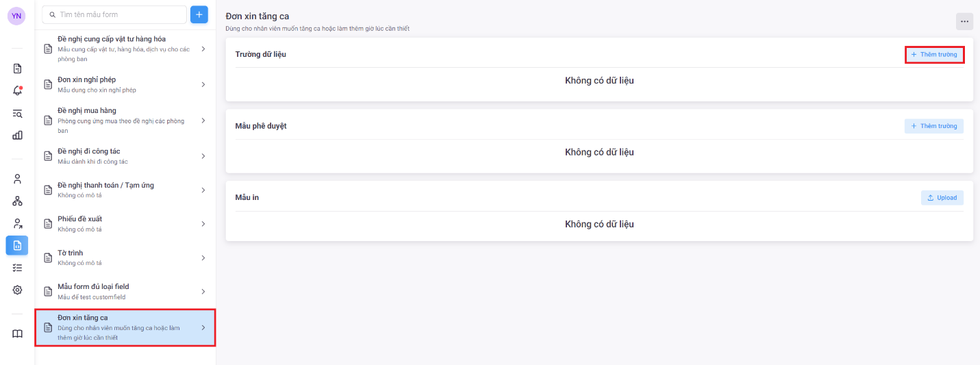The image size is (980, 365).
Task: Click Thêm trường in Trường dữ liệu section
Action: click(x=934, y=54)
